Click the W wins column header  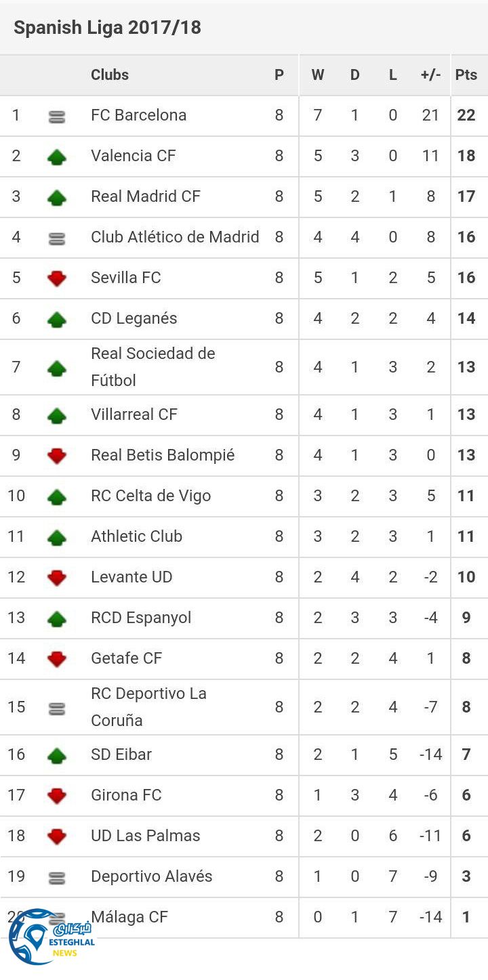pyautogui.click(x=317, y=75)
